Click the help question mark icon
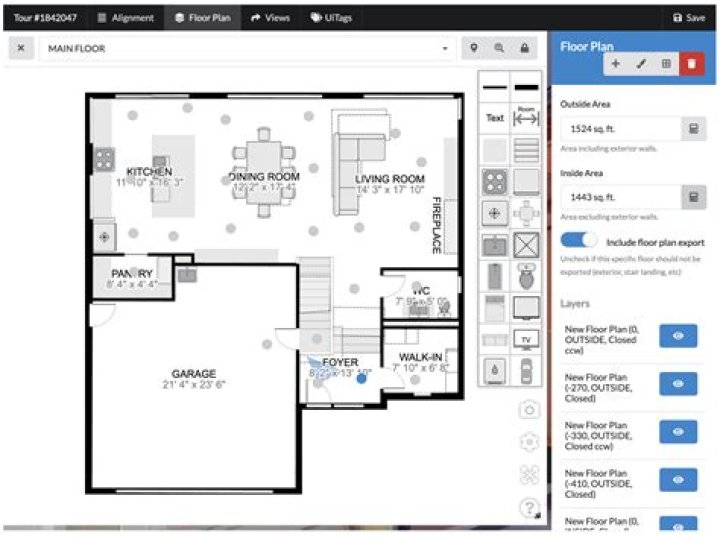 click(529, 508)
